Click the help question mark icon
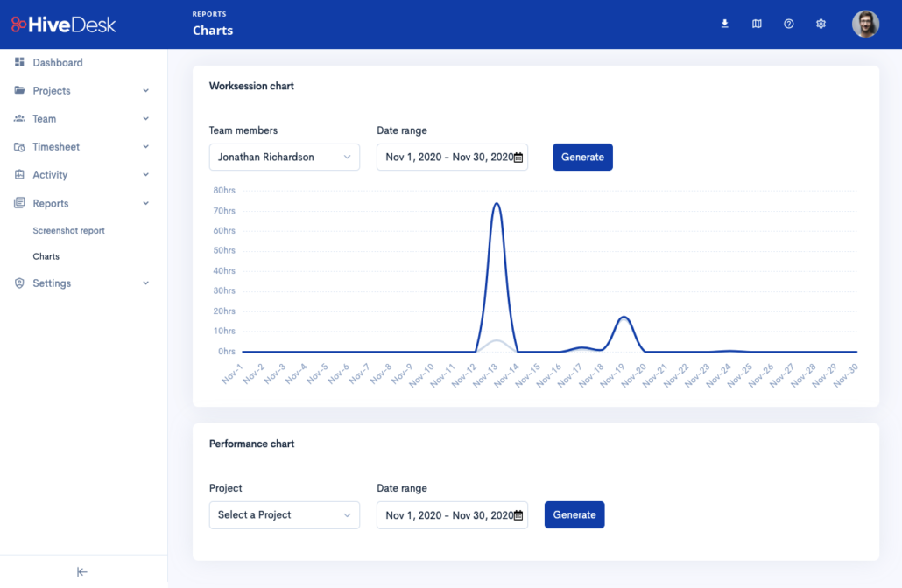The width and height of the screenshot is (902, 588). pos(789,24)
